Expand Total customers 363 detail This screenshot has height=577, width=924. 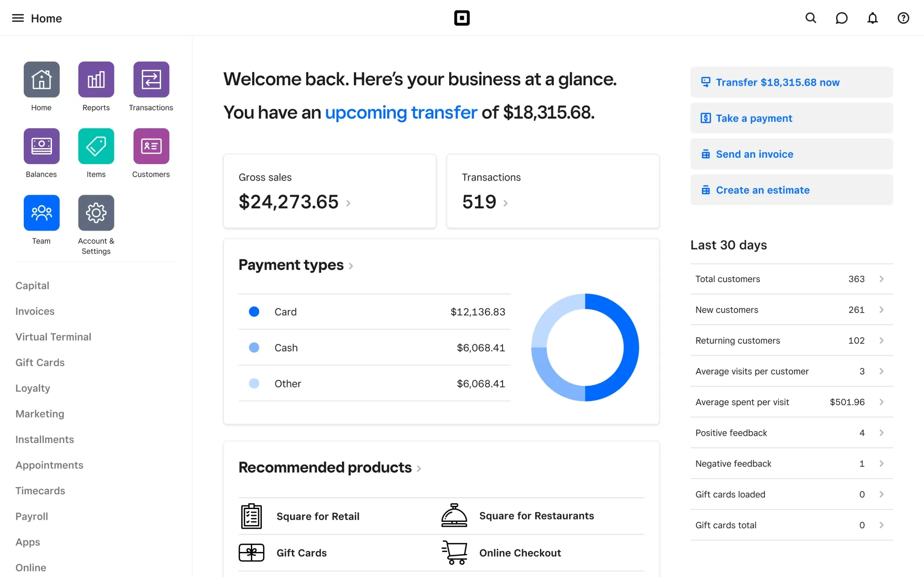click(882, 278)
